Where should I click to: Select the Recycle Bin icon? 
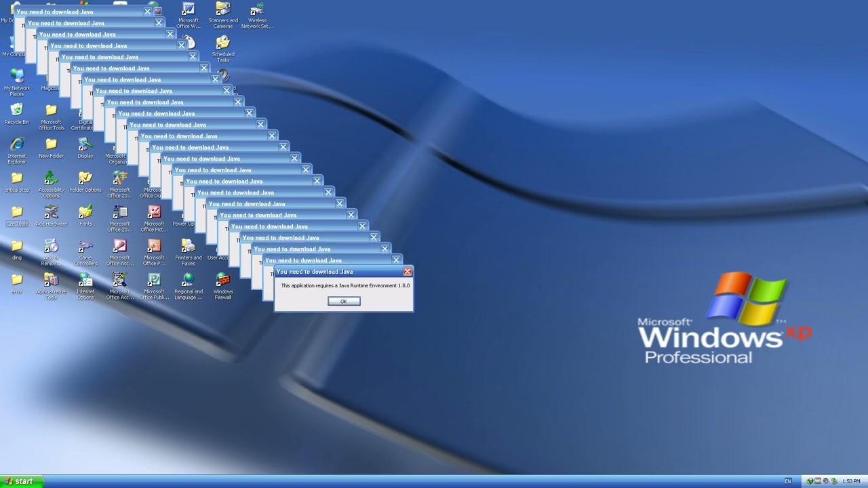[17, 114]
